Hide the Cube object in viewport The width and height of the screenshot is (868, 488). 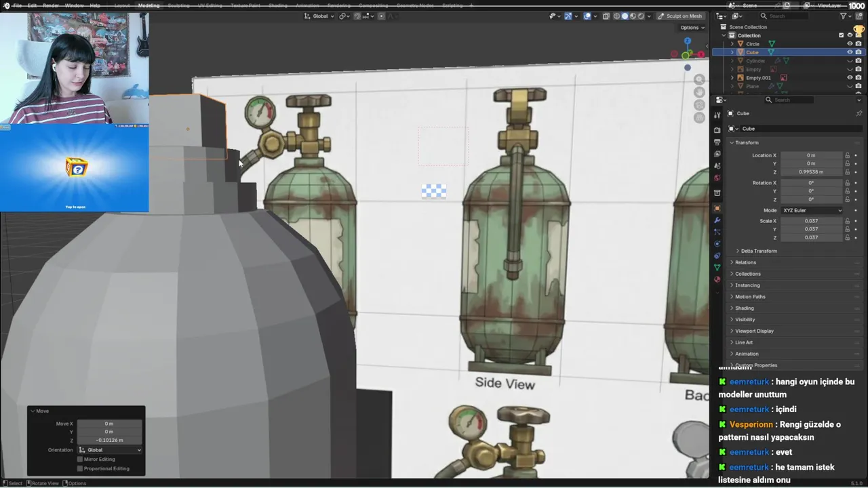[850, 52]
